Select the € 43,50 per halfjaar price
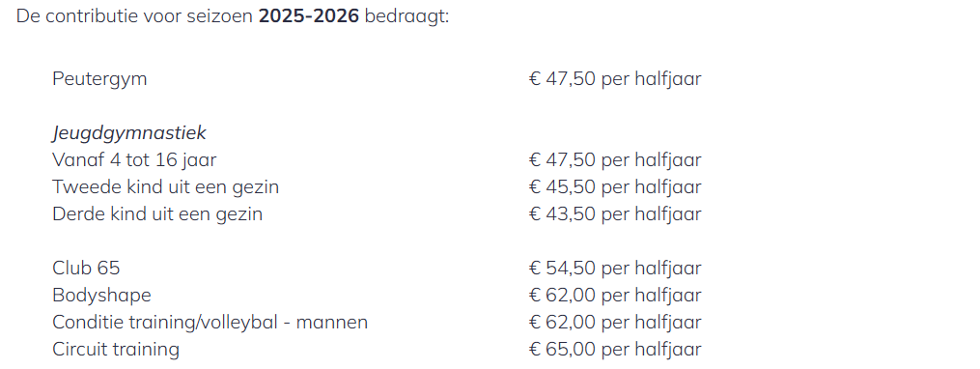The width and height of the screenshot is (980, 369). coord(615,213)
